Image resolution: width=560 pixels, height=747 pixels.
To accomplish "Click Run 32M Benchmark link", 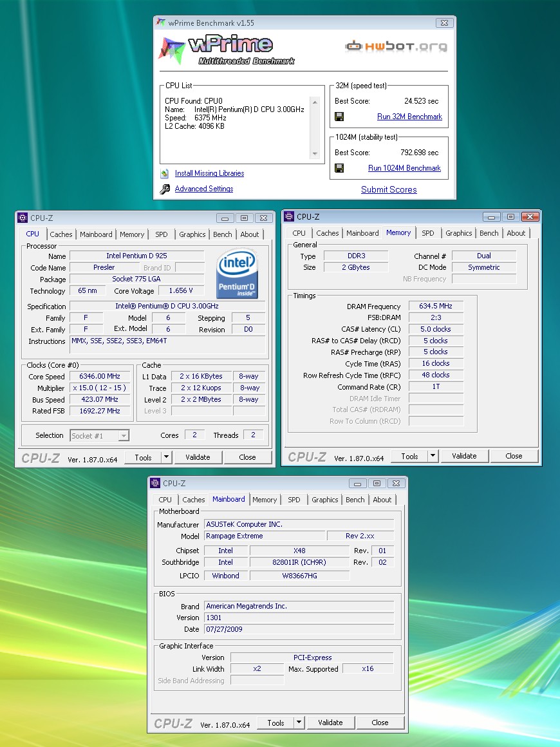I will (x=409, y=117).
